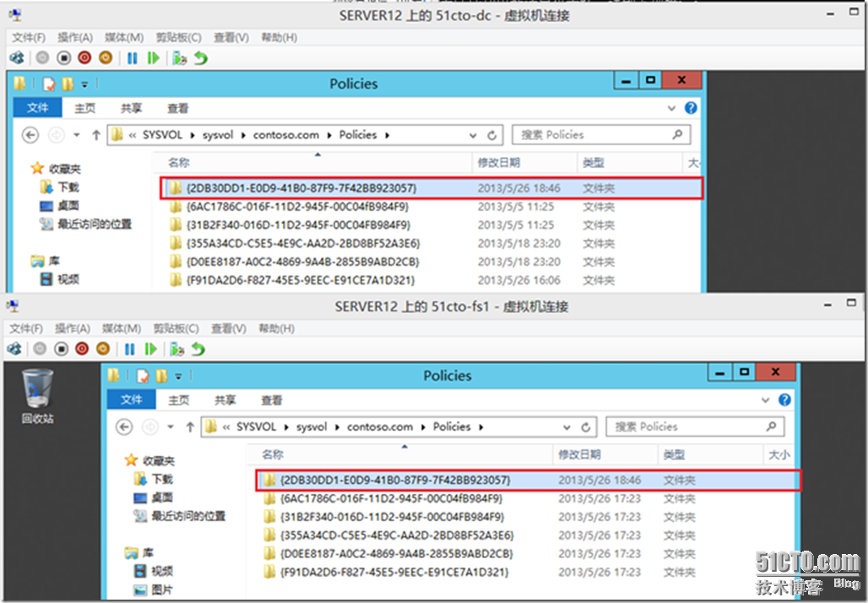Open Help icon in lower Policies window

pyautogui.click(x=784, y=399)
